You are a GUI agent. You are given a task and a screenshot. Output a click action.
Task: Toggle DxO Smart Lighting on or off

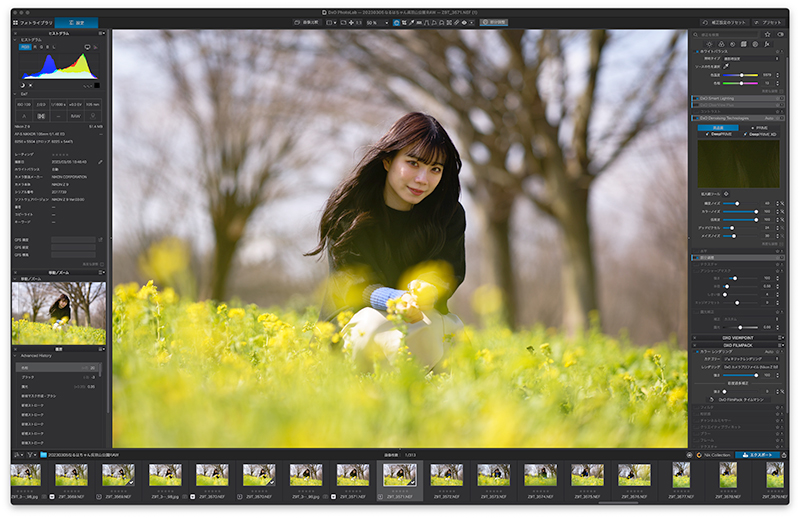click(696, 99)
